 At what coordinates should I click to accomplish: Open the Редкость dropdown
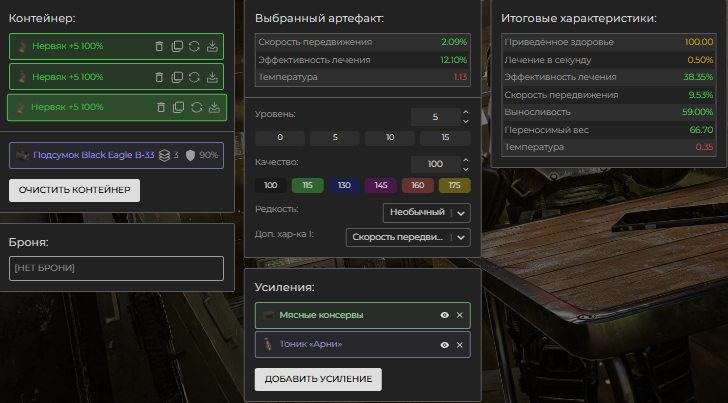[426, 212]
